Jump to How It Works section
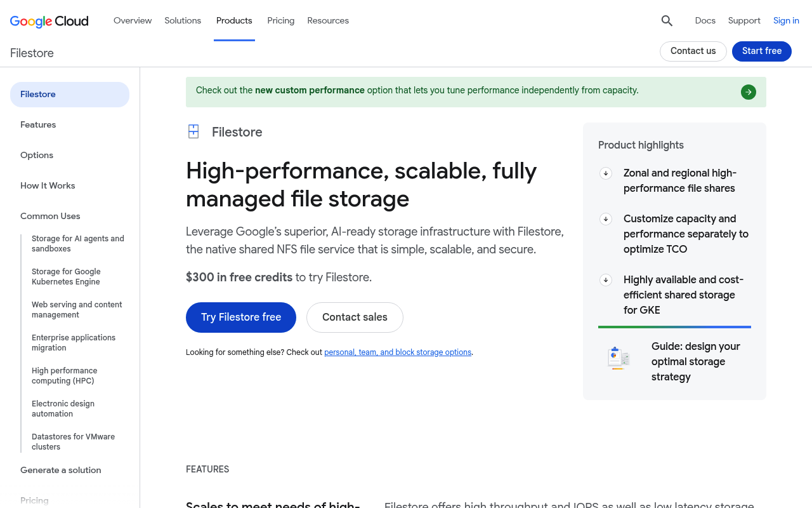 48,186
